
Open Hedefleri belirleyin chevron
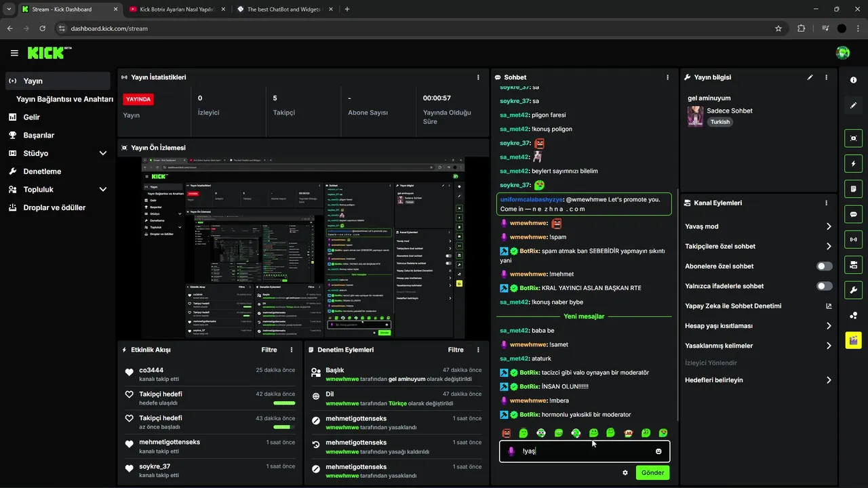coord(829,380)
